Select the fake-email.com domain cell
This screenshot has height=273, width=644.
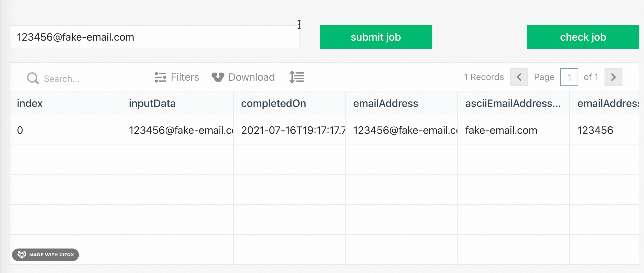tap(501, 130)
